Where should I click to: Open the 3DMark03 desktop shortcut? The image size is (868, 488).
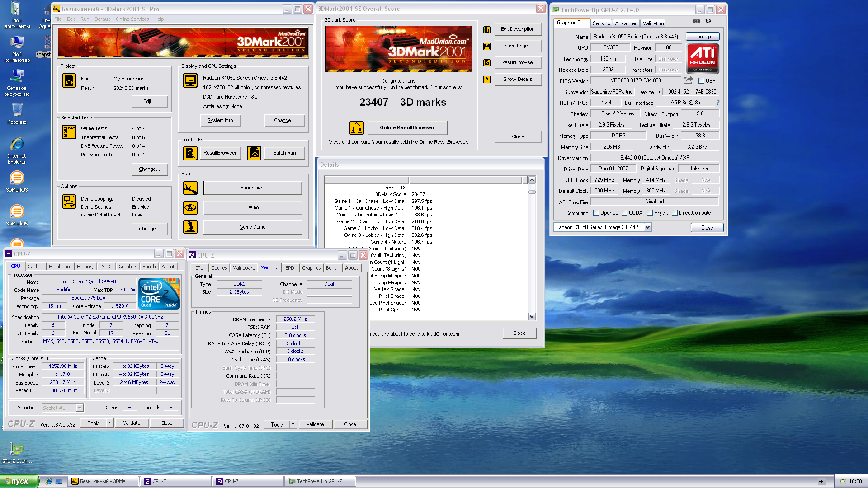click(x=17, y=182)
